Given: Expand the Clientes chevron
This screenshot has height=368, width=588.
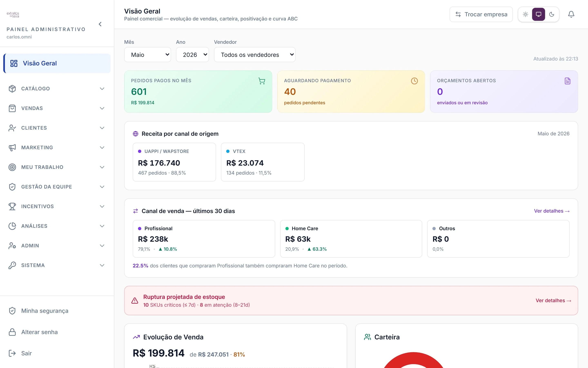Looking at the screenshot, I should click(102, 128).
